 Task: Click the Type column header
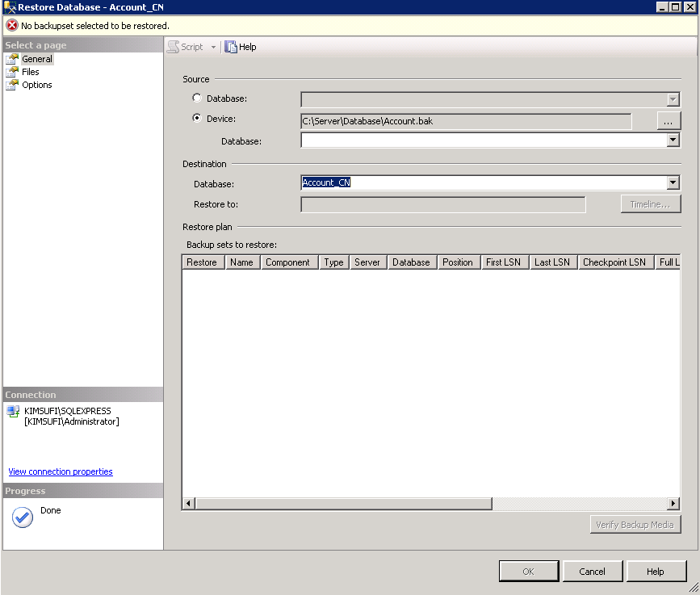click(x=334, y=262)
